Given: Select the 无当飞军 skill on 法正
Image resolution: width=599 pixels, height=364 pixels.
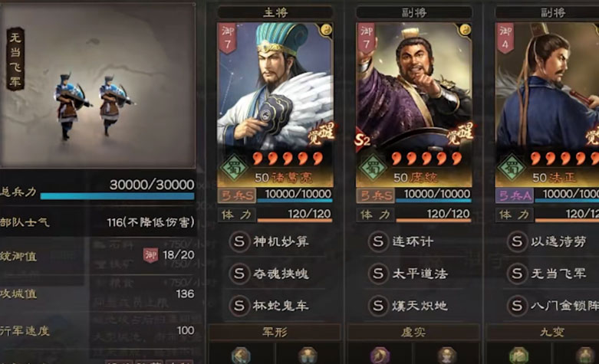Looking at the screenshot, I should tap(558, 274).
